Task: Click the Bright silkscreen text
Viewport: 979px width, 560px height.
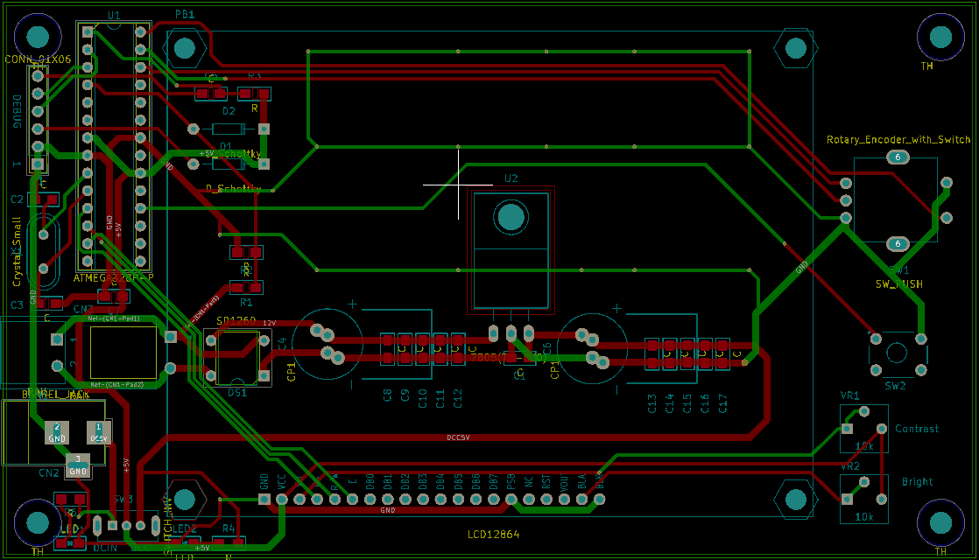Action: click(917, 481)
